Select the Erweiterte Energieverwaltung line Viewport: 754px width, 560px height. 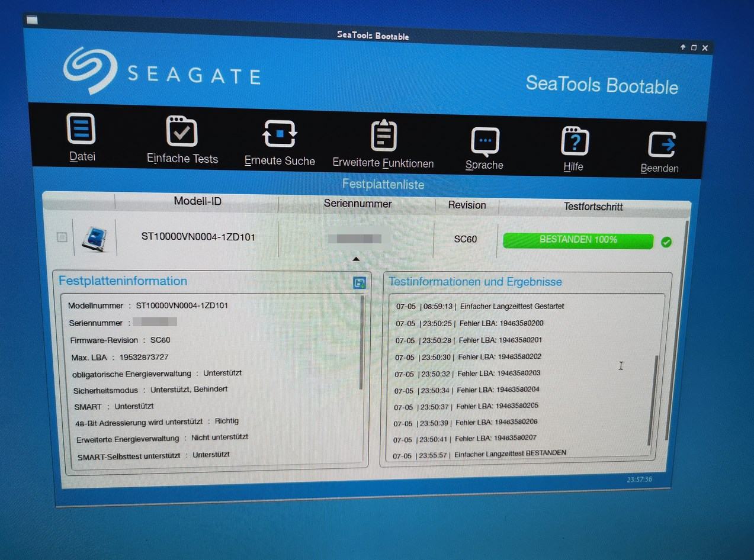(162, 439)
